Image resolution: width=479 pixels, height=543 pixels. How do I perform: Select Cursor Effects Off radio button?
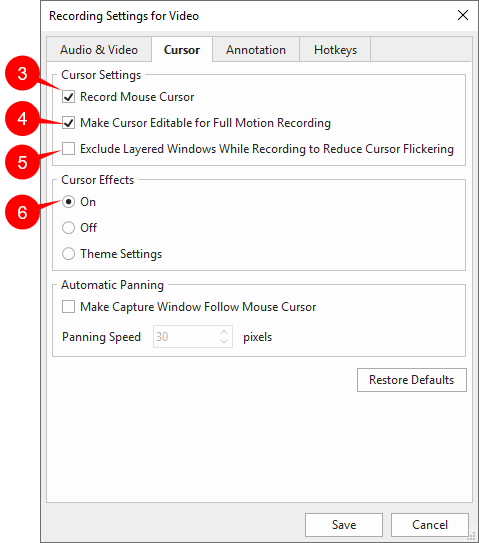tap(68, 228)
